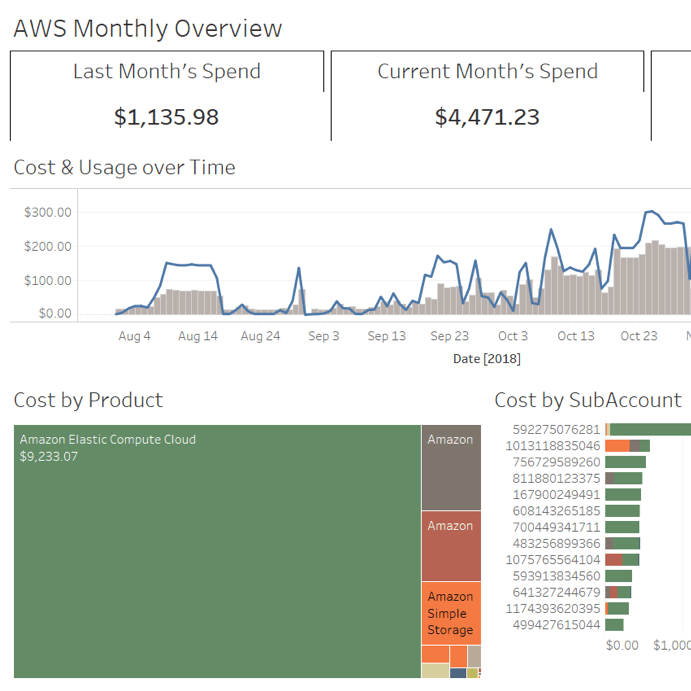Select the red Amazon tile in treemap
Viewport: 691px width, 691px height.
tap(450, 546)
